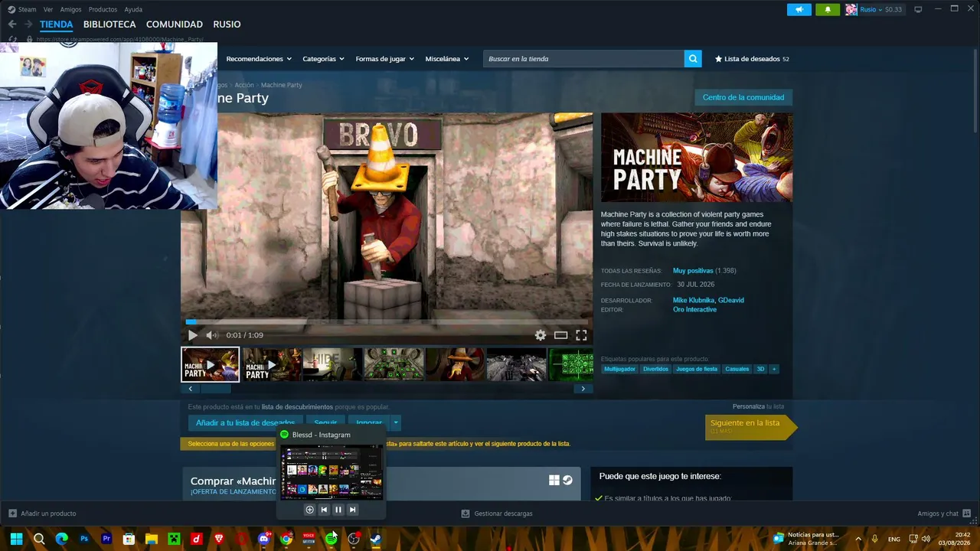Viewport: 980px width, 551px height.
Task: Pause Spotify playback in preview popup
Action: click(x=338, y=510)
